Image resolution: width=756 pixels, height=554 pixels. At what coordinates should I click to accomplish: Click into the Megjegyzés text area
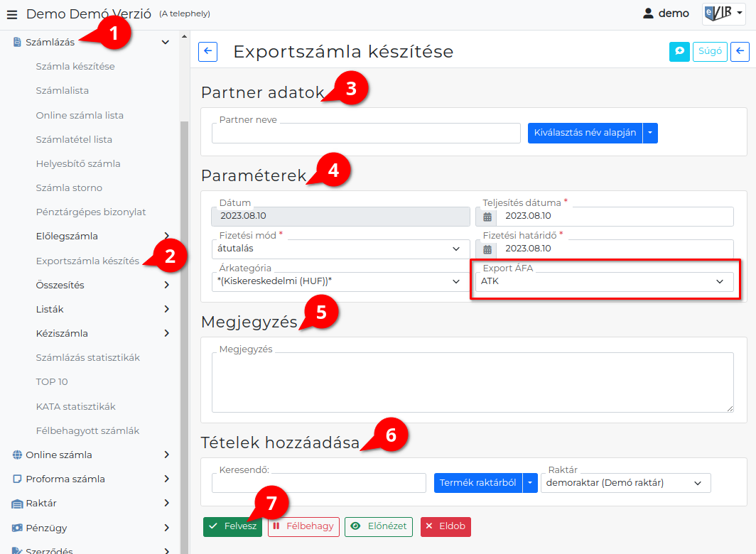(472, 382)
